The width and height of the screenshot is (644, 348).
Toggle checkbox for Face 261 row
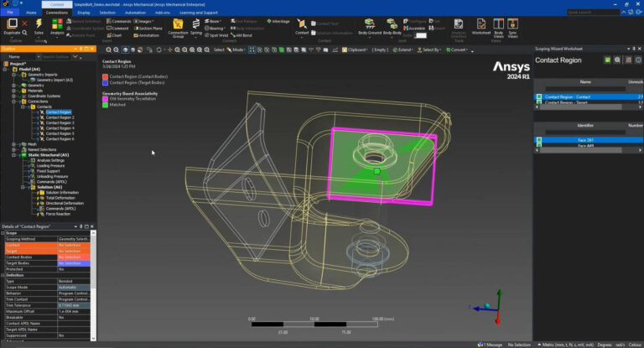pos(539,140)
